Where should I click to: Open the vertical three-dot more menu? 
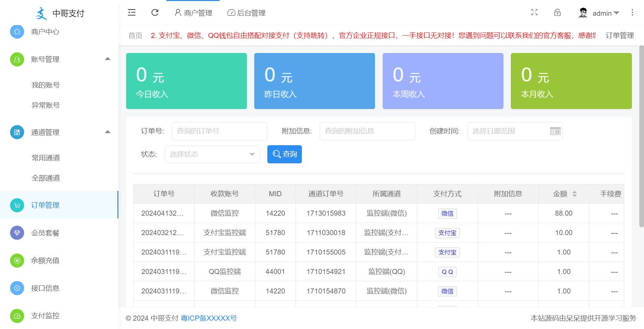(x=632, y=12)
